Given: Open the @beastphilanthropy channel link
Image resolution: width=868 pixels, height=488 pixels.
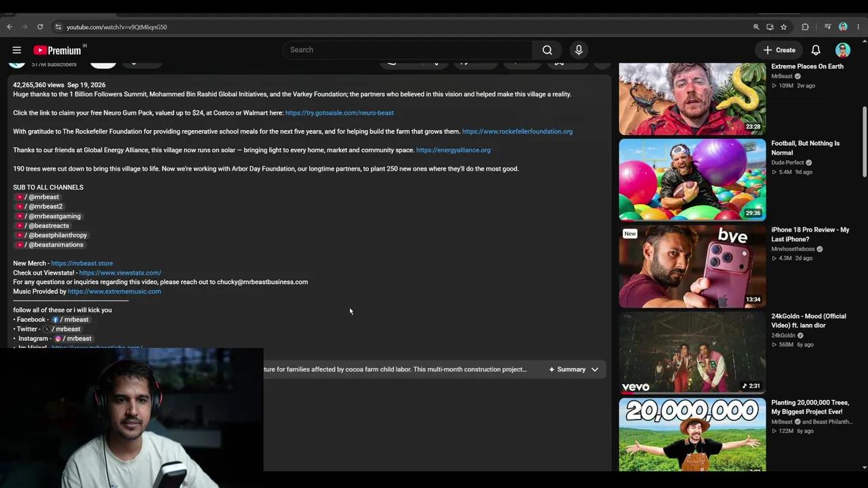Looking at the screenshot, I should click(52, 235).
